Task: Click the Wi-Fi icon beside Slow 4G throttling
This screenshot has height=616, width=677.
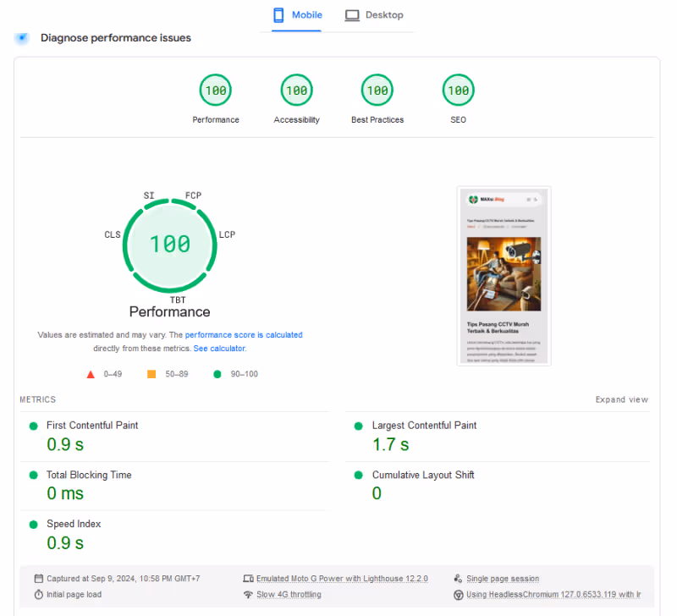Action: coord(249,595)
